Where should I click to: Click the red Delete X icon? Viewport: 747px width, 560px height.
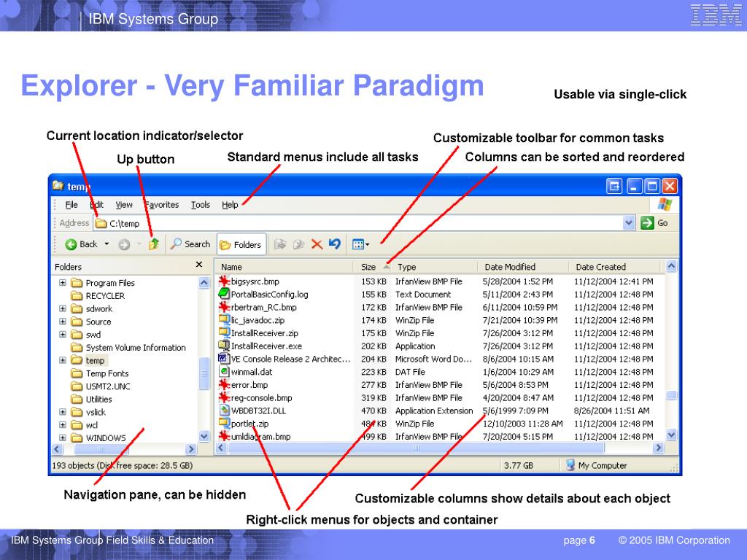click(x=317, y=244)
